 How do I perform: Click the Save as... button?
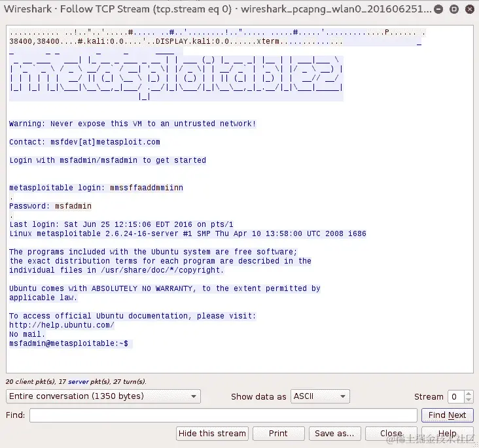(334, 434)
